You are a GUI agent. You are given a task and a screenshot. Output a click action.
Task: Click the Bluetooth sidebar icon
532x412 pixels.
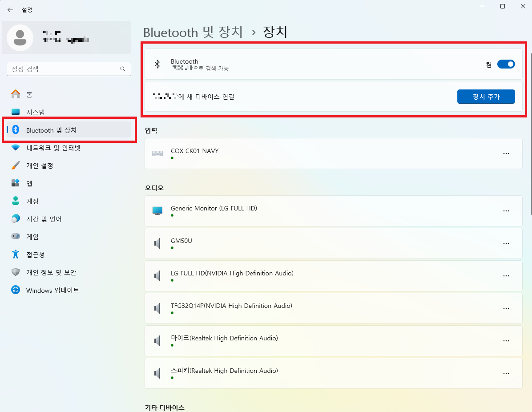tap(16, 129)
